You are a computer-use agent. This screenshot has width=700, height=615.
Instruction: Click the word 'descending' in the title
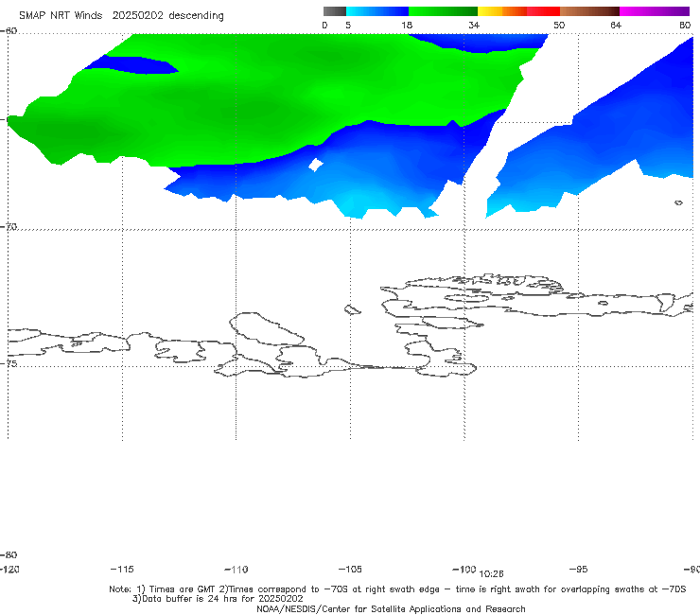pyautogui.click(x=197, y=16)
